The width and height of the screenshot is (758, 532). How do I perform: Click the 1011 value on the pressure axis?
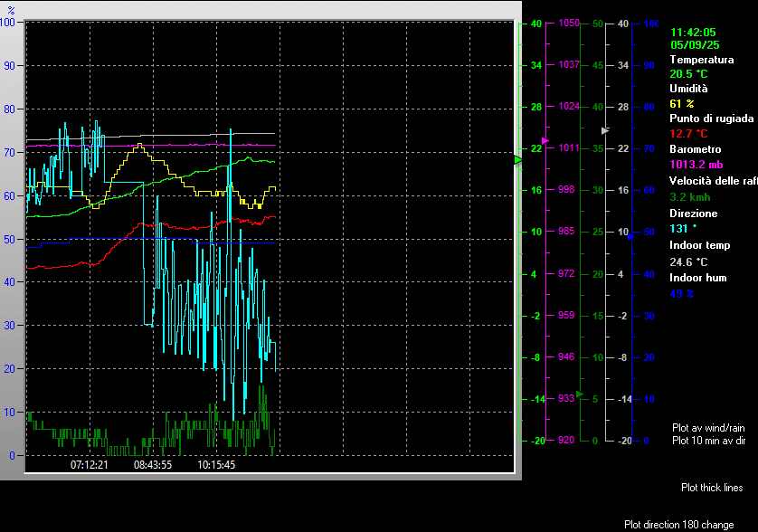[569, 148]
